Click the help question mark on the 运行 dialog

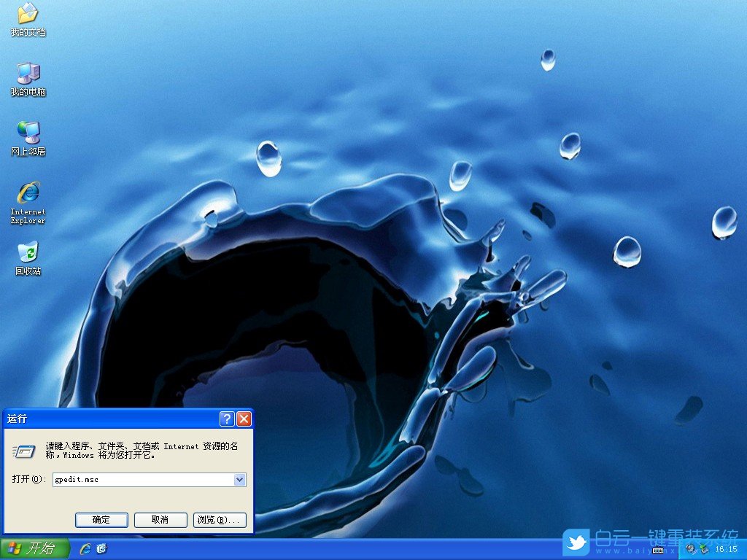228,419
